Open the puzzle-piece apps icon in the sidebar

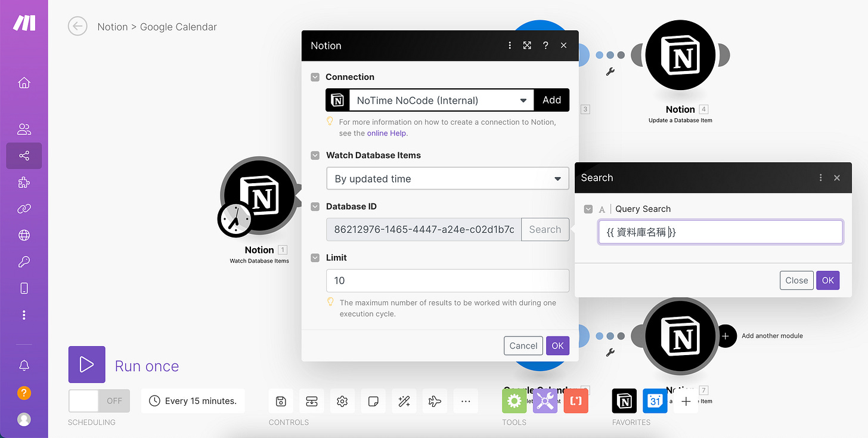[24, 182]
